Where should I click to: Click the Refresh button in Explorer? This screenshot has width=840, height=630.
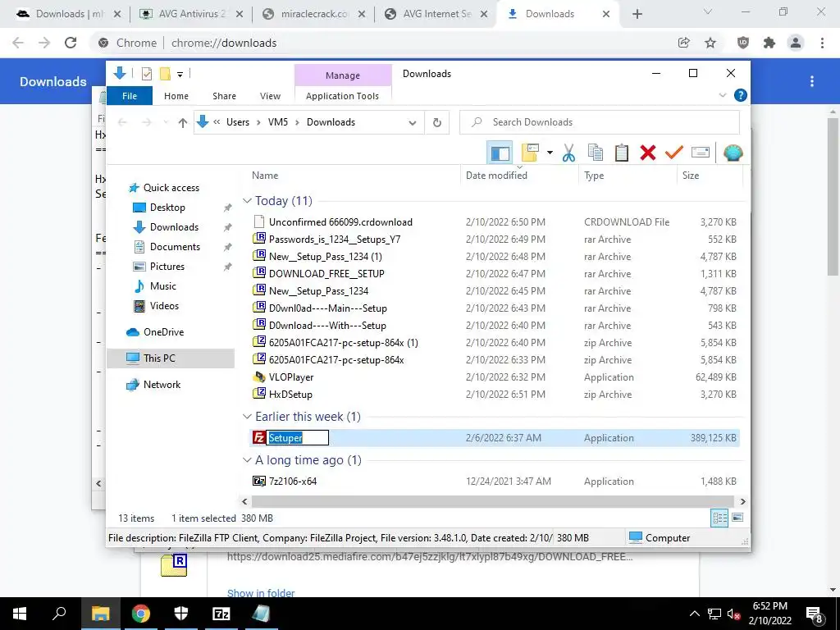coord(437,123)
